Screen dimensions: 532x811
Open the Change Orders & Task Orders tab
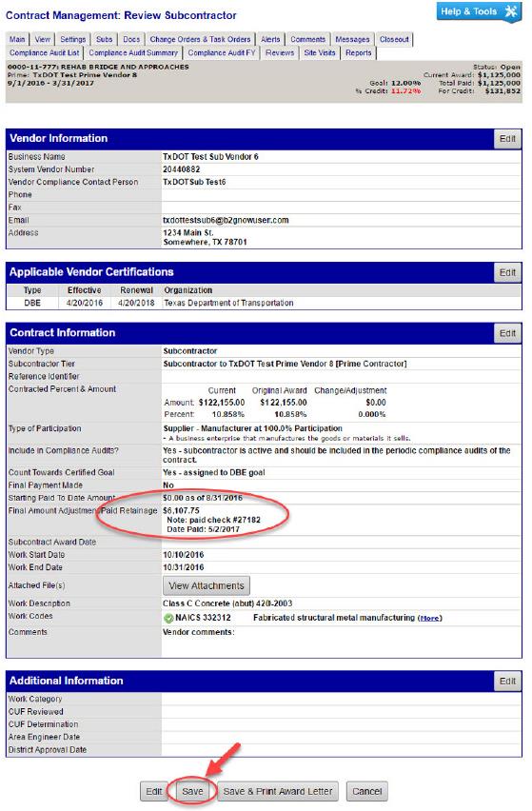pos(200,39)
